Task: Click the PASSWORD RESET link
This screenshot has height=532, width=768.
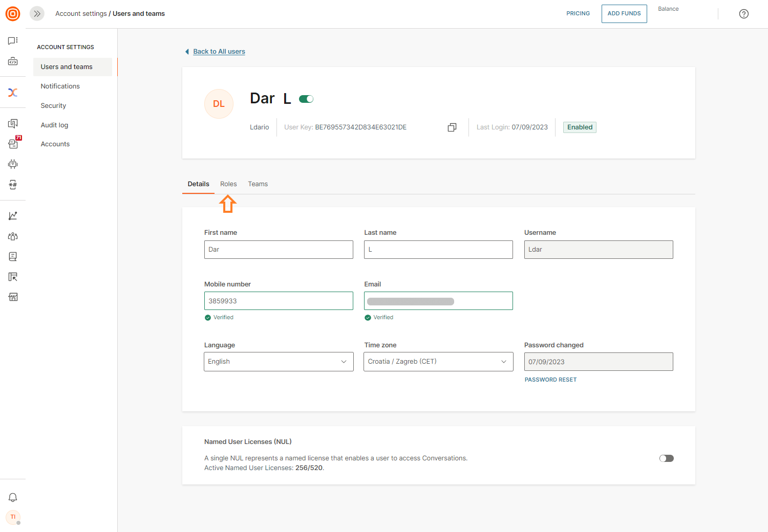Action: pyautogui.click(x=550, y=380)
